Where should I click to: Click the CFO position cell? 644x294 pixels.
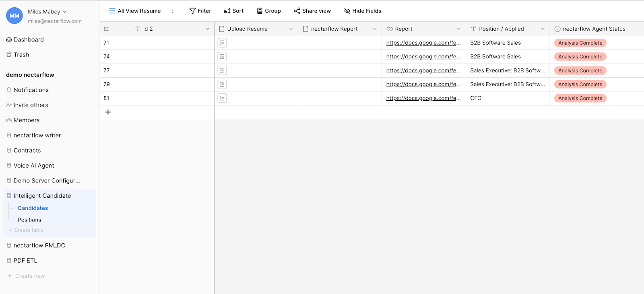click(x=508, y=98)
